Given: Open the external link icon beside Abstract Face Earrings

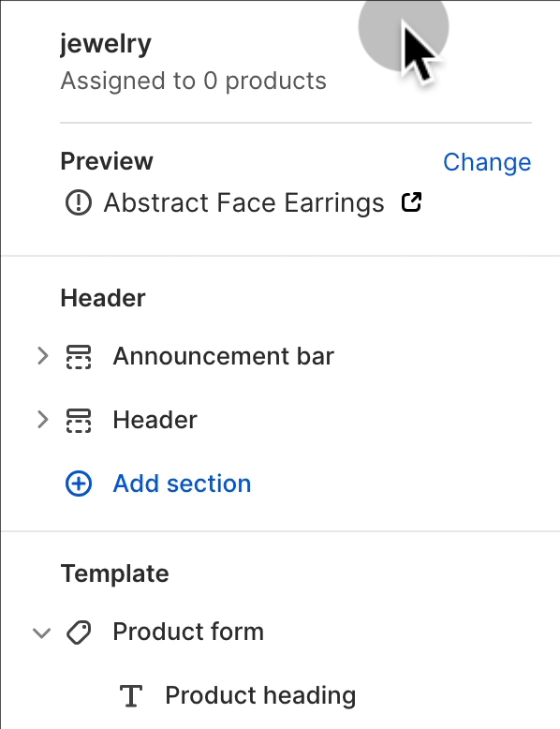Looking at the screenshot, I should [x=411, y=202].
